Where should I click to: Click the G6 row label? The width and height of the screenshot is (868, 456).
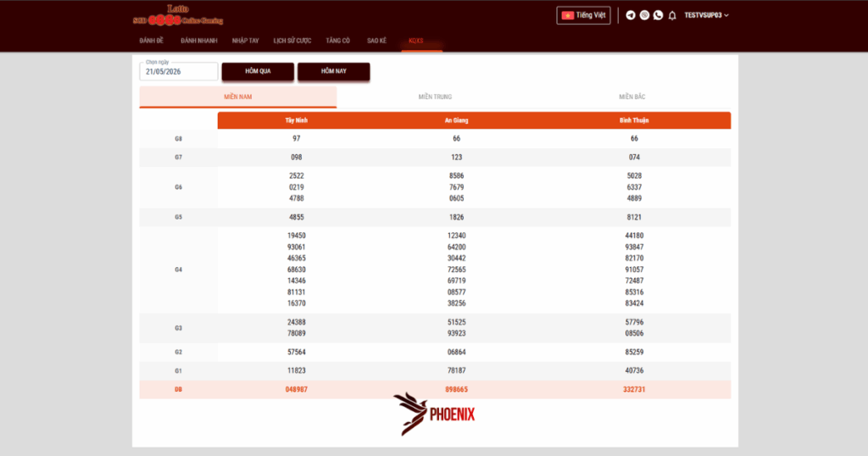pyautogui.click(x=178, y=187)
